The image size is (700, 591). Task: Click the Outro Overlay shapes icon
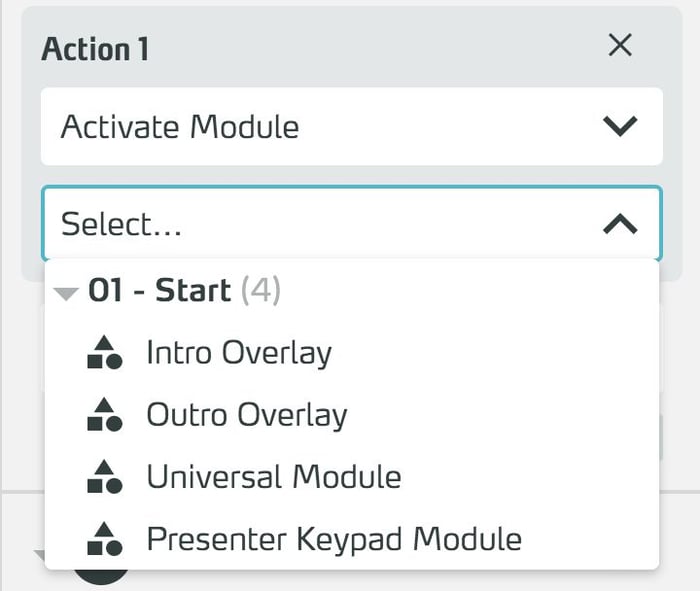coord(105,414)
